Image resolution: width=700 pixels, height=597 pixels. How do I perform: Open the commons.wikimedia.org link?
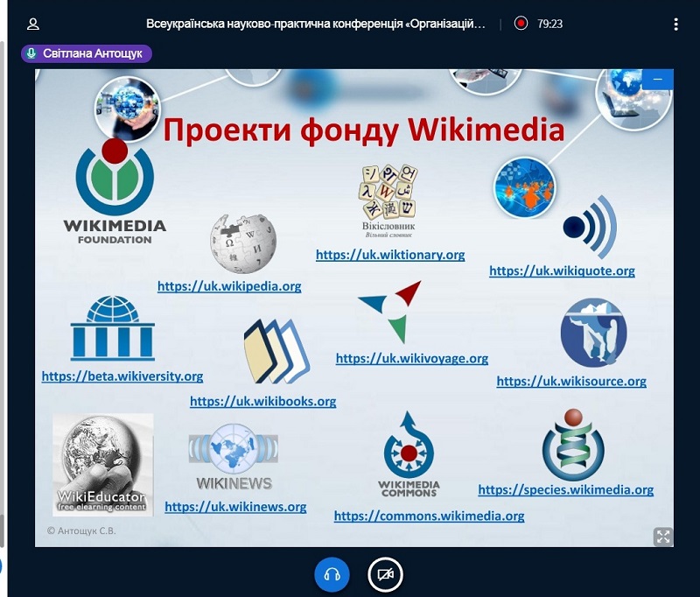point(429,516)
